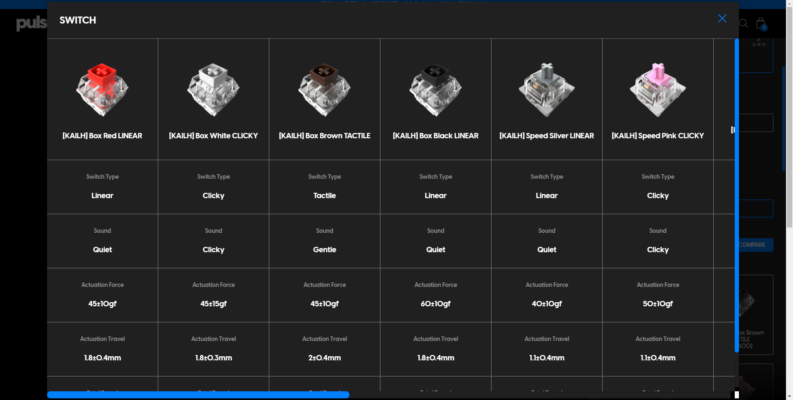Click 1.8±0.3mm actuation travel for Box White
The height and width of the screenshot is (400, 793).
click(x=213, y=358)
